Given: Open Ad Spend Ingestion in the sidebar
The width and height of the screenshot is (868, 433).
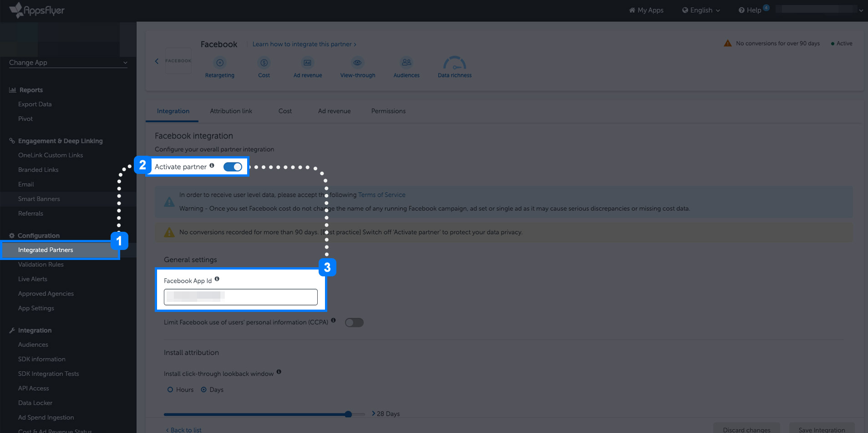Looking at the screenshot, I should point(46,418).
